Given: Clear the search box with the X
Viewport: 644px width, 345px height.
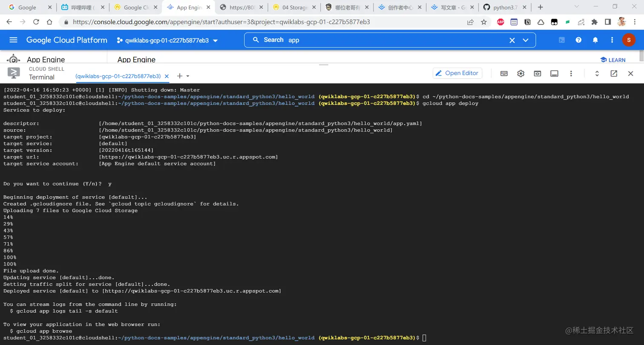Looking at the screenshot, I should 512,40.
